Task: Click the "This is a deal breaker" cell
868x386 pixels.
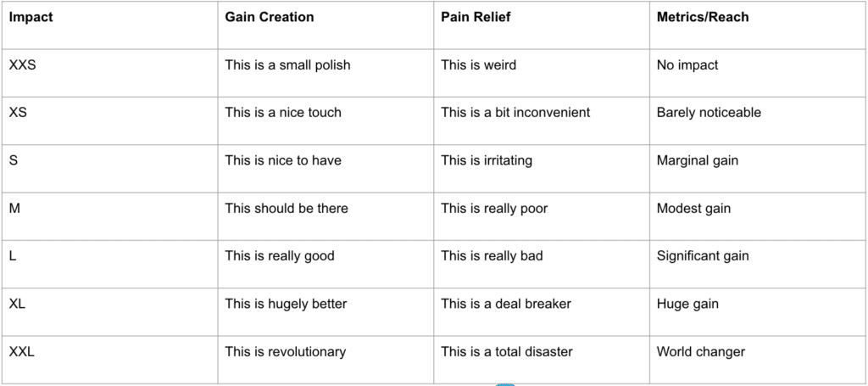Action: tap(506, 304)
